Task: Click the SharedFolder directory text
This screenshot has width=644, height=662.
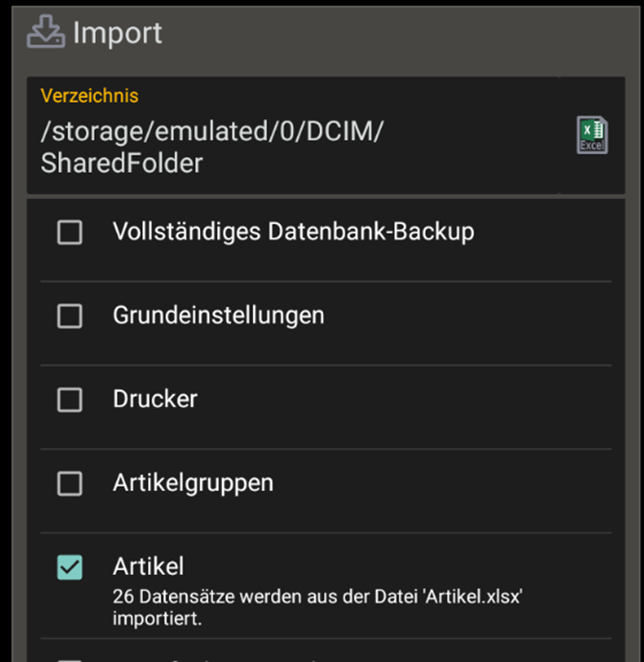Action: [x=121, y=163]
